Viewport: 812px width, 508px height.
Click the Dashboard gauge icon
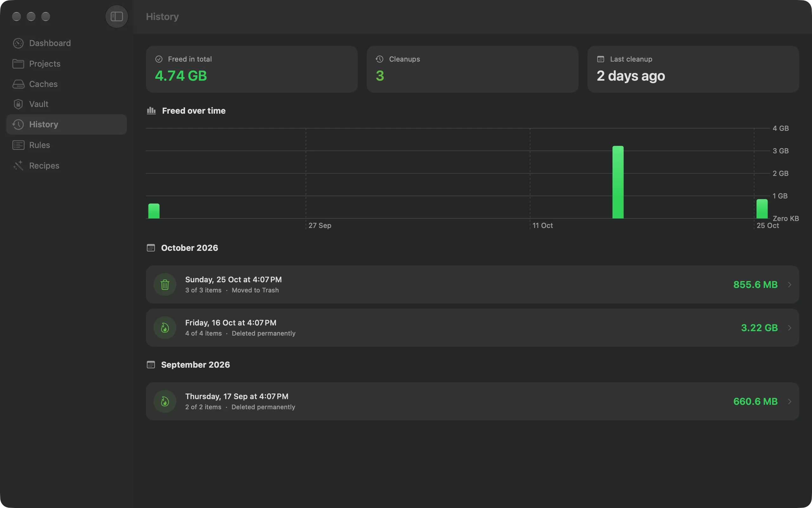18,43
